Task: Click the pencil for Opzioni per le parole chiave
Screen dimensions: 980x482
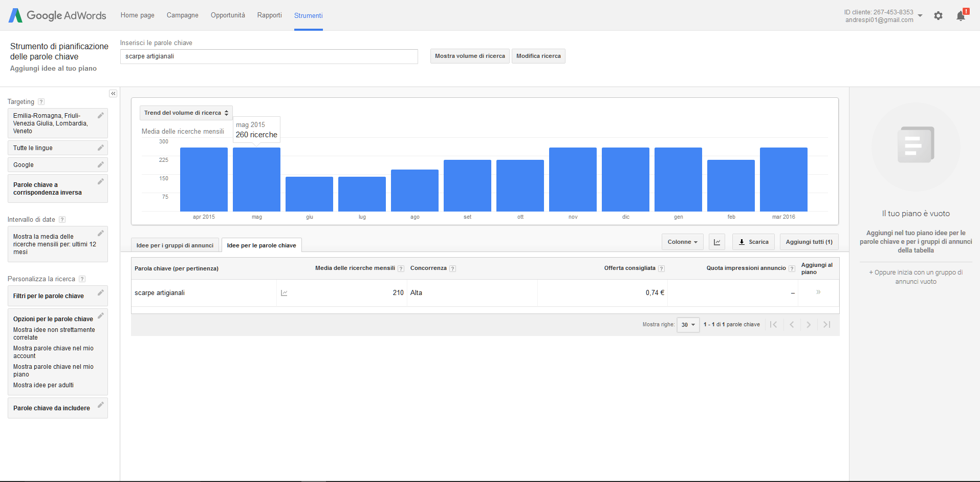Action: coord(101,316)
